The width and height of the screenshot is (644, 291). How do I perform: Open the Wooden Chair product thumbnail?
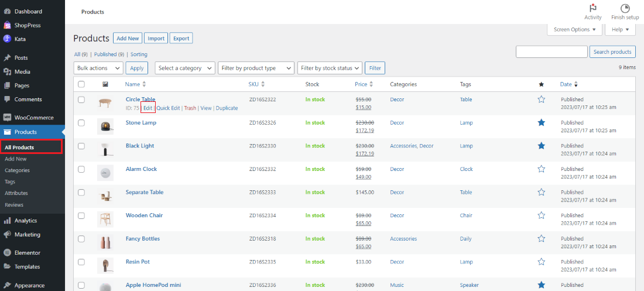105,220
